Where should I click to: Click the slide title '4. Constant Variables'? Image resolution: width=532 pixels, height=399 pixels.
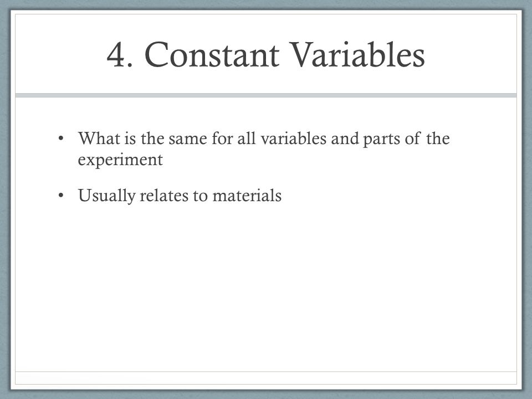pyautogui.click(x=265, y=55)
